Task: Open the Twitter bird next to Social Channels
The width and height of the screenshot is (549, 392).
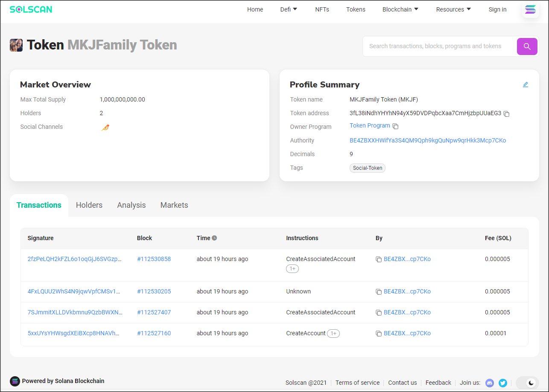Action: tap(105, 127)
